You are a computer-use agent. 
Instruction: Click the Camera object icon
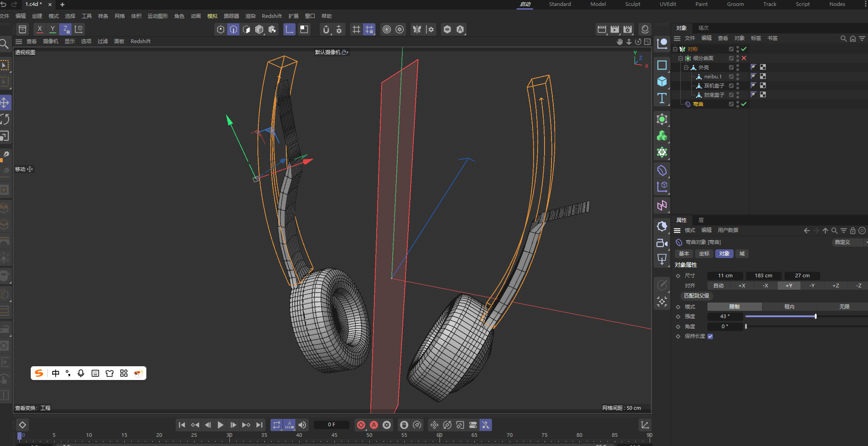pos(662,243)
